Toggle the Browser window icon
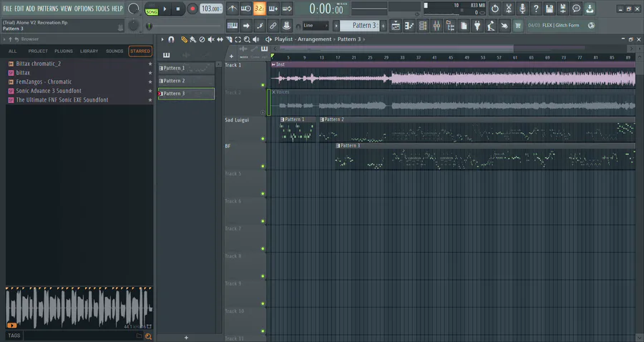 click(450, 26)
